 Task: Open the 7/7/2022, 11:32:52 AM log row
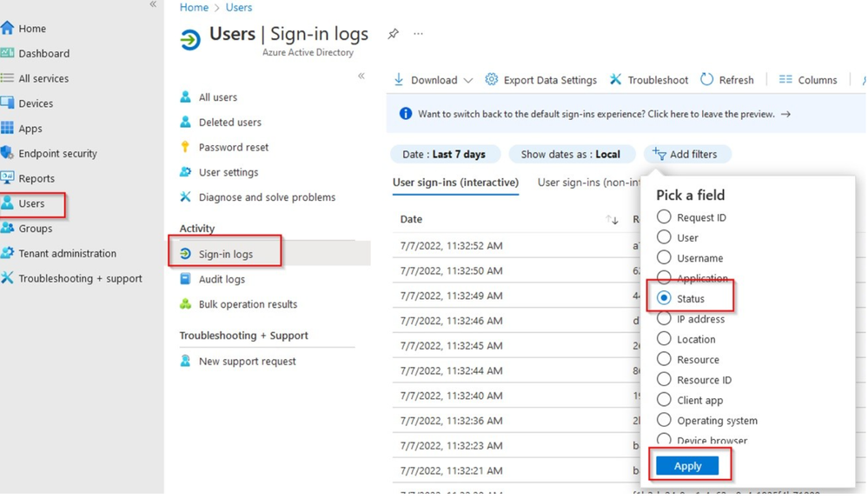[516, 245]
